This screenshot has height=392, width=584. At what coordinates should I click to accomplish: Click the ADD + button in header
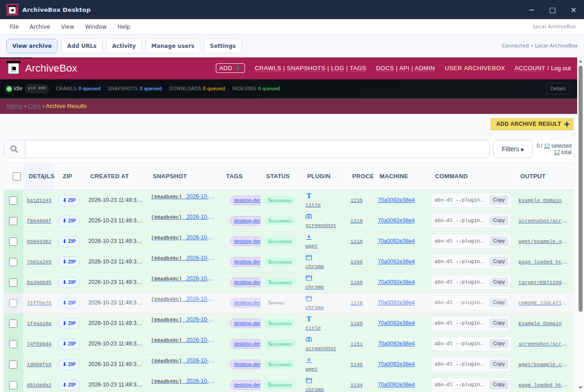[x=230, y=68]
